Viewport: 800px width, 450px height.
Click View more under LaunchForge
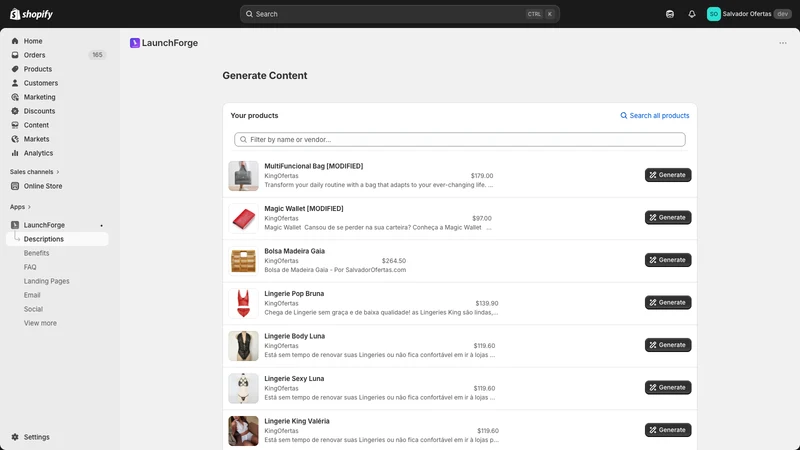click(40, 323)
